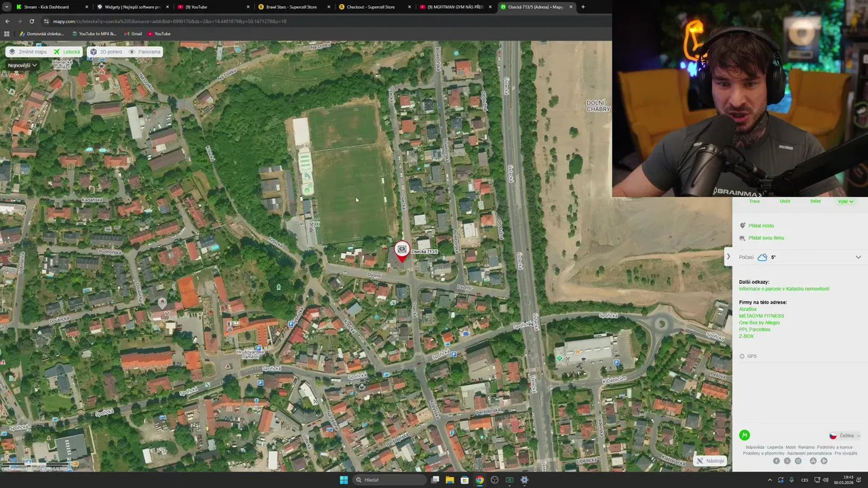Screen dimensions: 868x488
Task: Open the Gmail bookmark
Action: [x=133, y=33]
